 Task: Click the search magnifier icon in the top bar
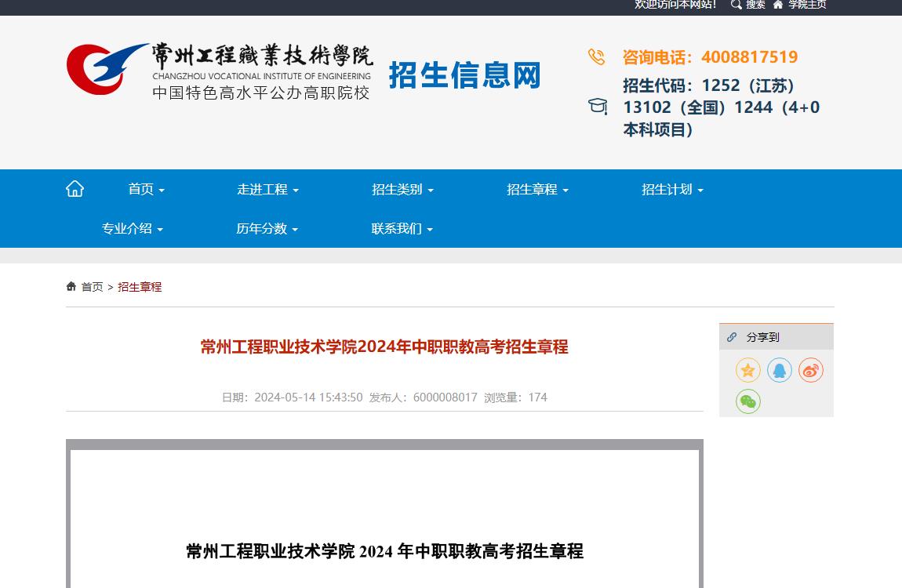pyautogui.click(x=736, y=5)
